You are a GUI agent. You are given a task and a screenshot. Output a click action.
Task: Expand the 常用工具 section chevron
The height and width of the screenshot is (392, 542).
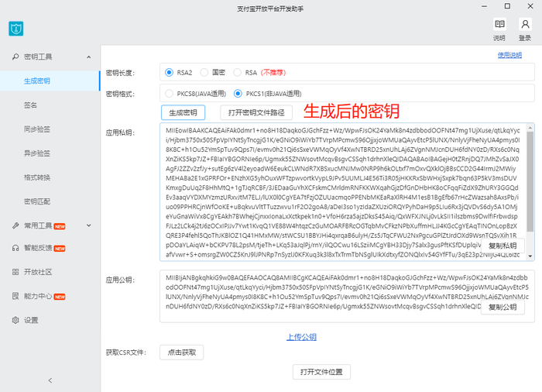click(x=89, y=225)
